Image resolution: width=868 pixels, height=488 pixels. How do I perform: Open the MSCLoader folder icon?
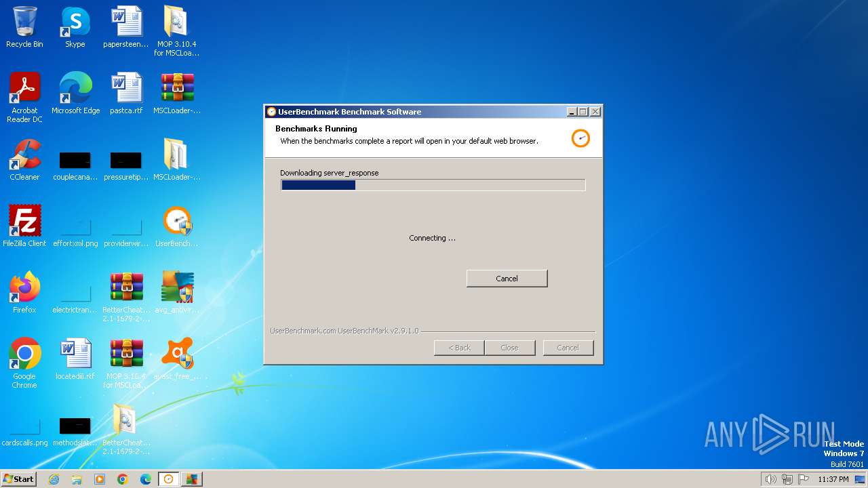(176, 160)
